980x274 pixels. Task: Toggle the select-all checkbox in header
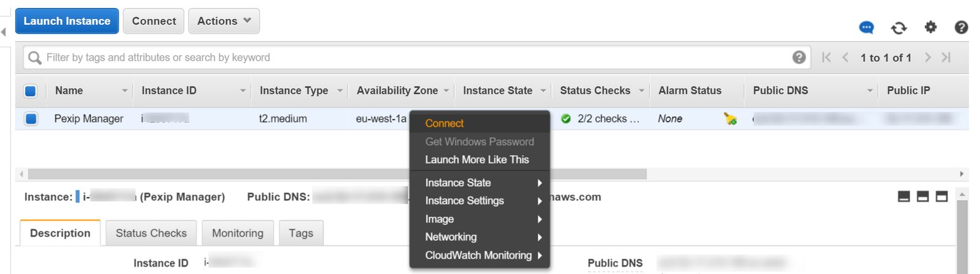[x=31, y=91]
